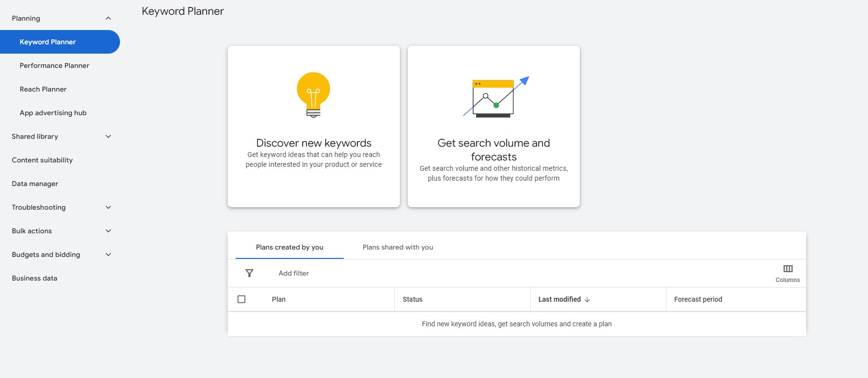
Task: Expand the Shared library section
Action: point(108,136)
